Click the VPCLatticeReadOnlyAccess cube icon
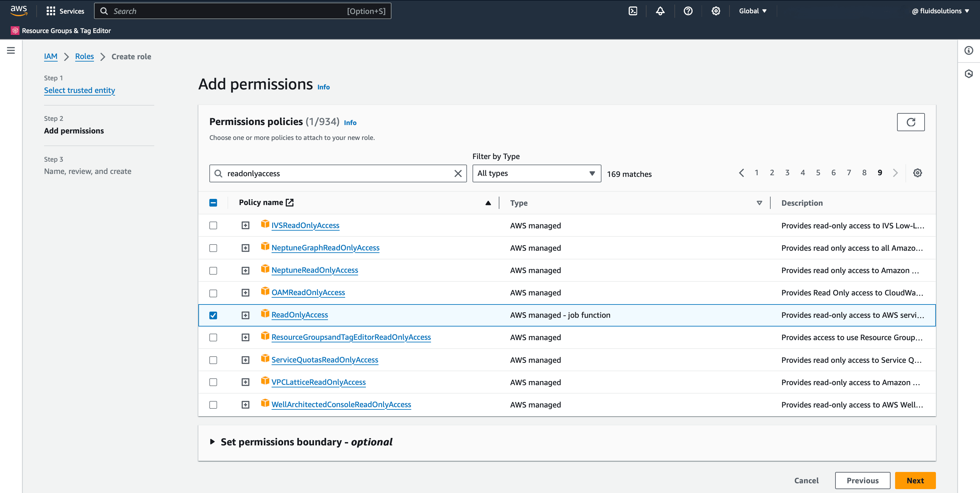The height and width of the screenshot is (493, 980). (x=265, y=381)
